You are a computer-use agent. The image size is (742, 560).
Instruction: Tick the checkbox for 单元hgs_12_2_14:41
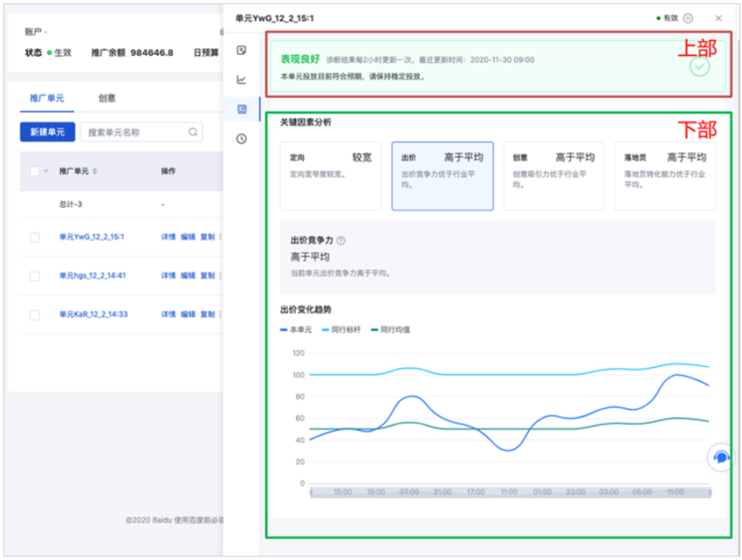[34, 275]
